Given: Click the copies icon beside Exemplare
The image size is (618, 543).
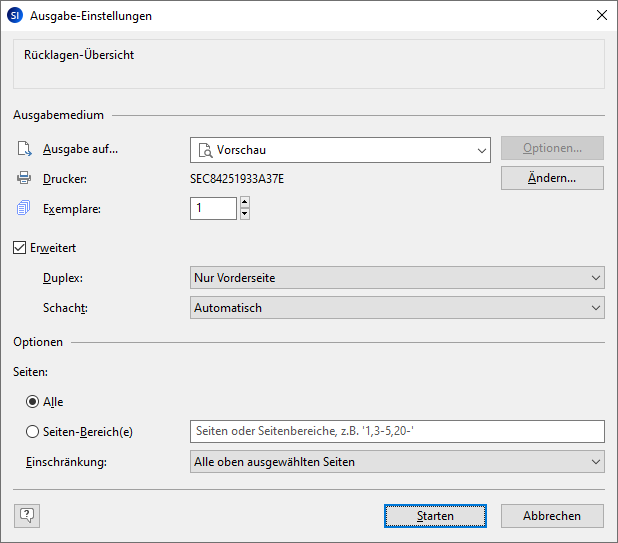Looking at the screenshot, I should 24,208.
